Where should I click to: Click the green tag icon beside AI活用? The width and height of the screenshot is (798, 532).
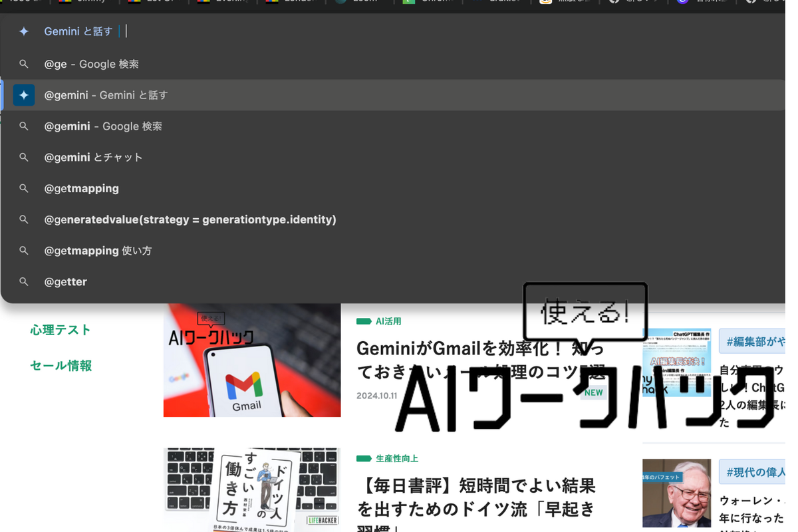coord(364,321)
